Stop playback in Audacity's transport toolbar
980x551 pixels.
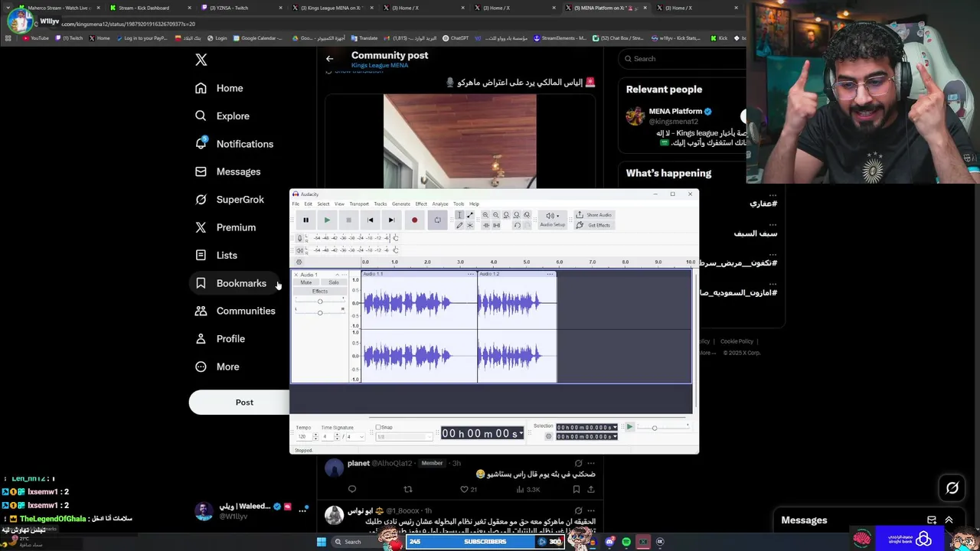coord(348,220)
